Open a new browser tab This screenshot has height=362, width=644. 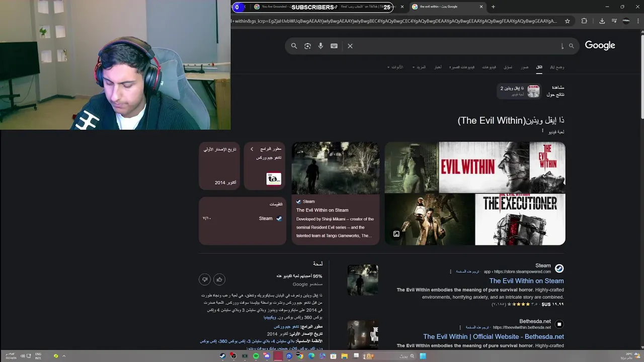point(493,7)
